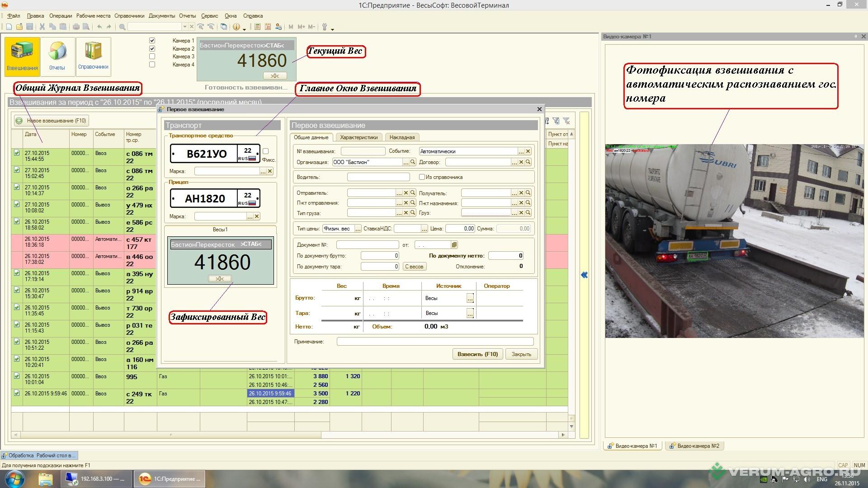Click the filter icon above weighing table
This screenshot has width=868, height=488.
pos(556,121)
